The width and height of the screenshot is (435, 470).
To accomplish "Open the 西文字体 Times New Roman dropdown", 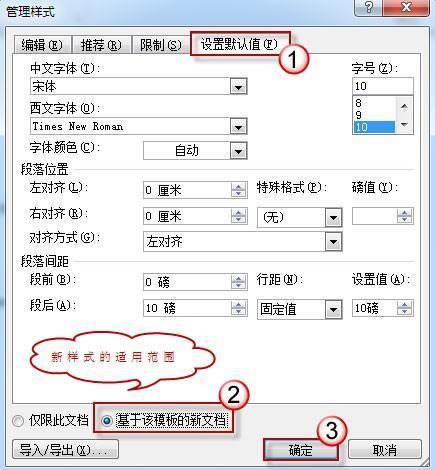I will [238, 127].
